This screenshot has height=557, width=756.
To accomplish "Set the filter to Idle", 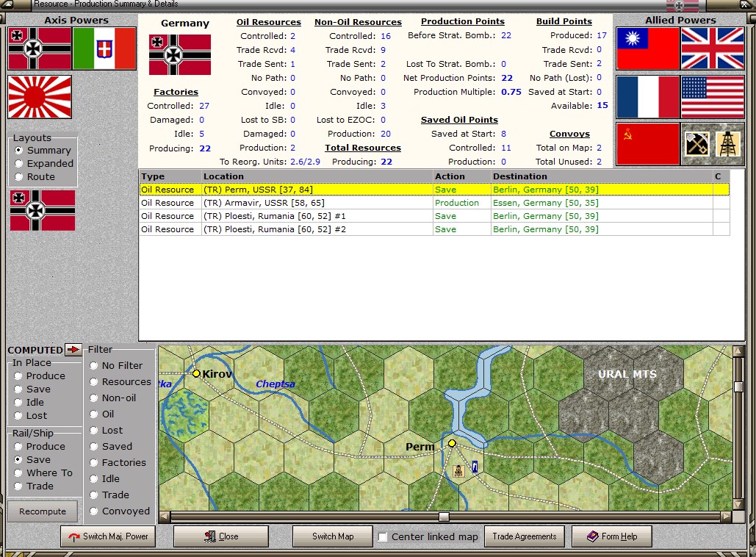I will point(104,479).
